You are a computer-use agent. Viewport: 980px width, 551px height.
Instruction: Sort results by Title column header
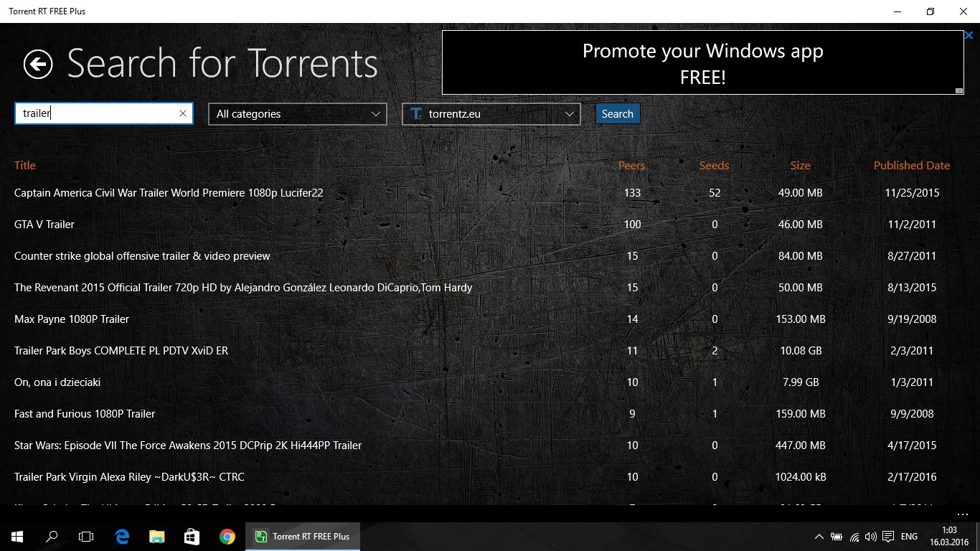(25, 165)
